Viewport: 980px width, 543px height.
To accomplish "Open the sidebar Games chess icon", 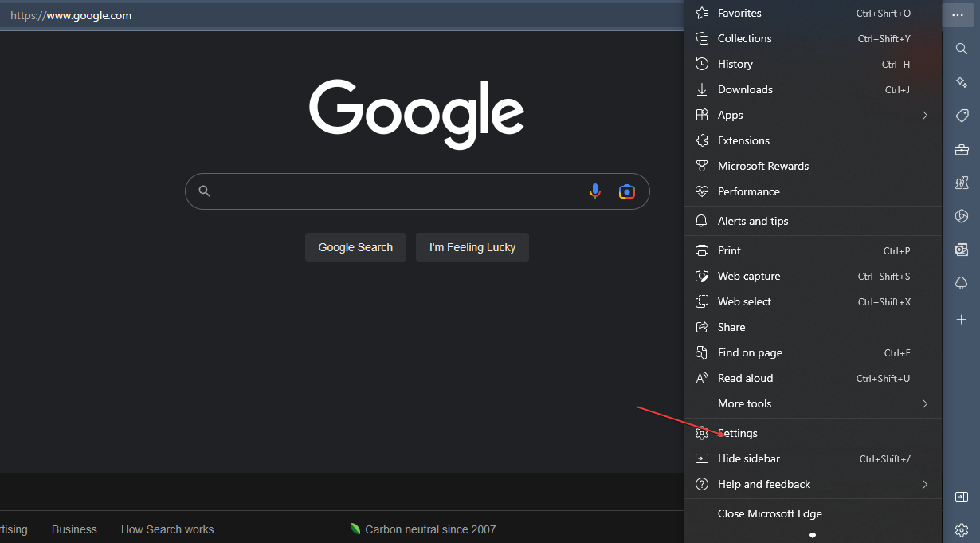I will pos(962,183).
